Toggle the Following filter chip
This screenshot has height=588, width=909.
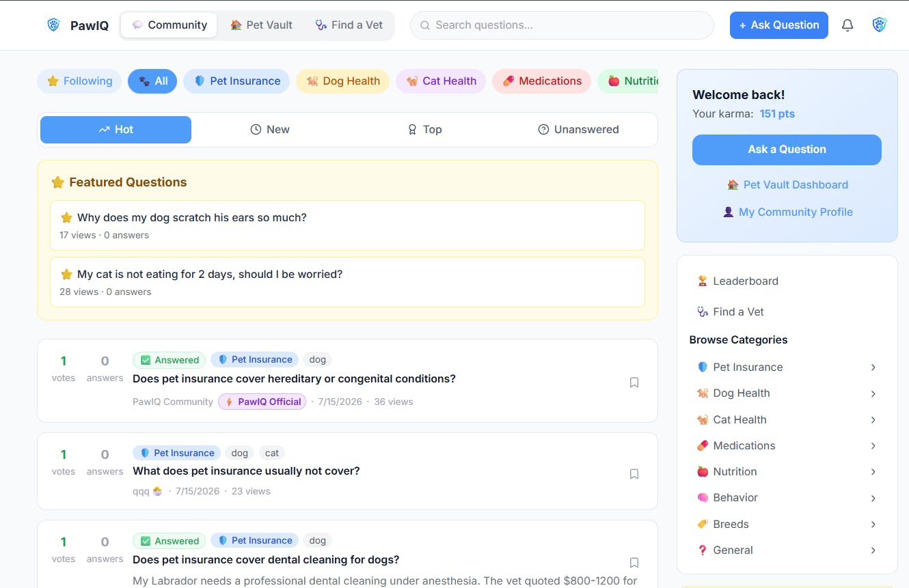[x=79, y=81]
